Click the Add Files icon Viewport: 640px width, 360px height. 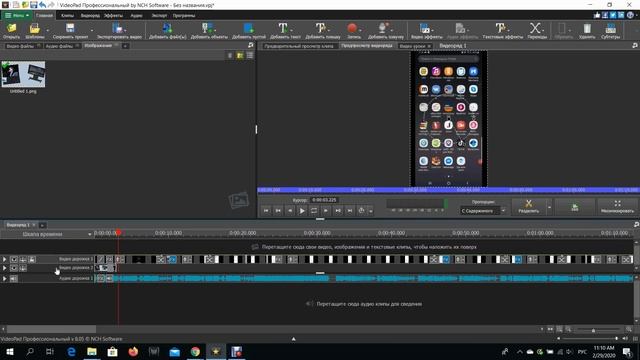[x=167, y=28]
